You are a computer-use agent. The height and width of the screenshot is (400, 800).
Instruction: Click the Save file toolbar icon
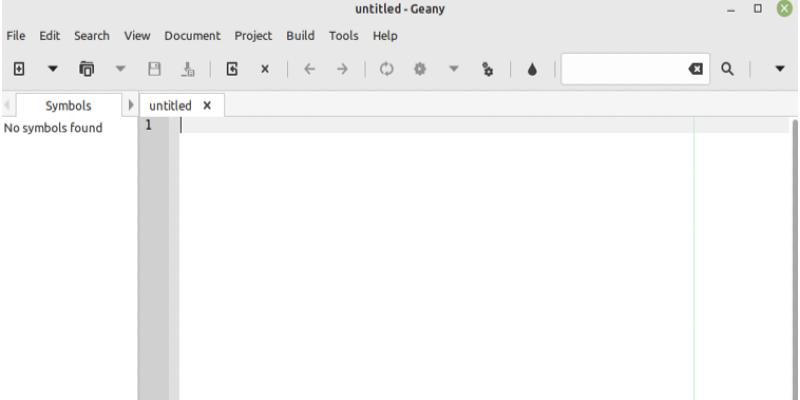[x=154, y=69]
